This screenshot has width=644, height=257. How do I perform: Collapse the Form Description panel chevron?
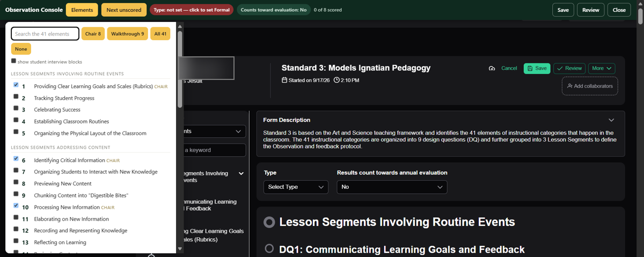(x=611, y=120)
